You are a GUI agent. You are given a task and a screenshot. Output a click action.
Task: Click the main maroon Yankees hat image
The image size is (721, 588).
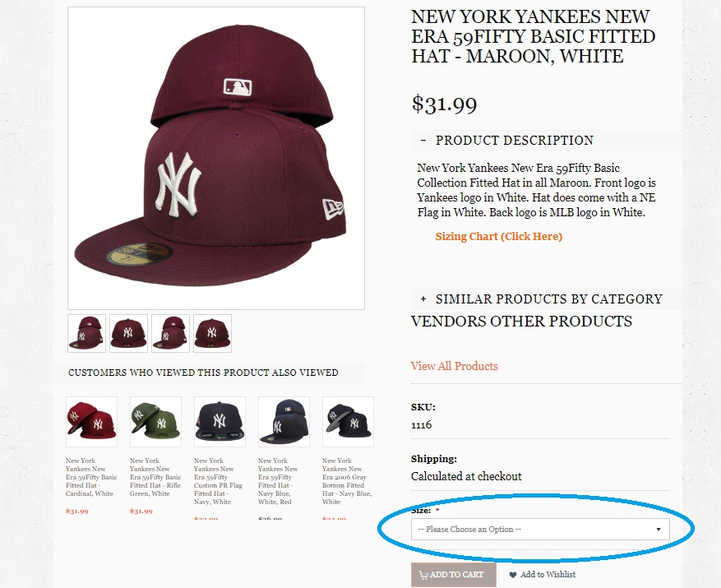[215, 158]
